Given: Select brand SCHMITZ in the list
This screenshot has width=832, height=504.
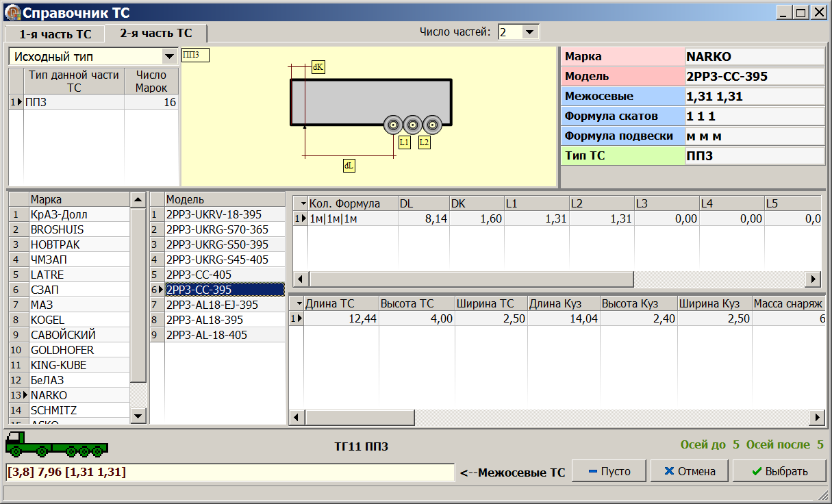Looking at the screenshot, I should point(79,410).
